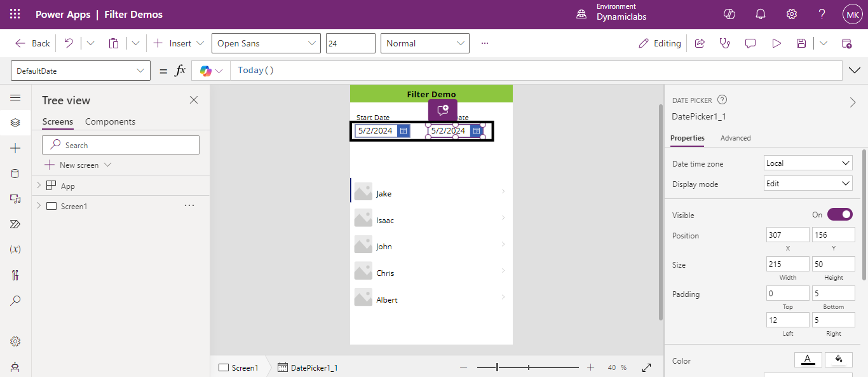Click the Share icon in the toolbar
Viewport: 868px width, 377px height.
pos(700,43)
